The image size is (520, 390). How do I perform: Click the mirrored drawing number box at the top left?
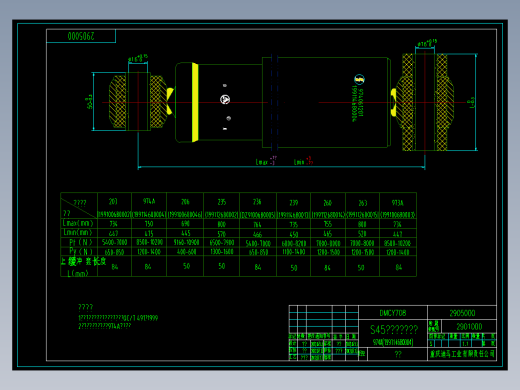[x=81, y=36]
